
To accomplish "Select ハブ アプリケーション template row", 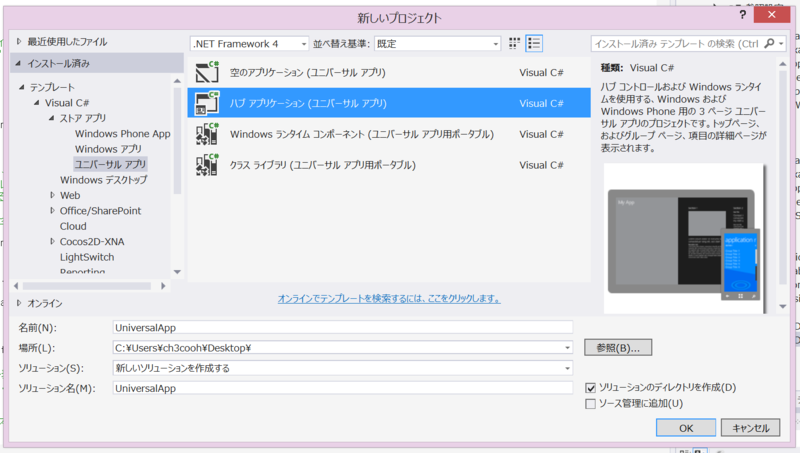I will click(389, 103).
